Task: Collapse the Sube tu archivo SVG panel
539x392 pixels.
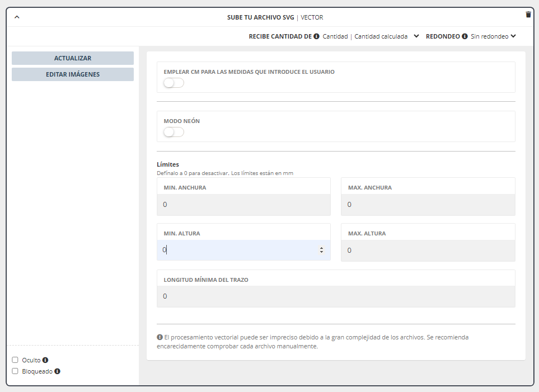Action: click(x=17, y=17)
